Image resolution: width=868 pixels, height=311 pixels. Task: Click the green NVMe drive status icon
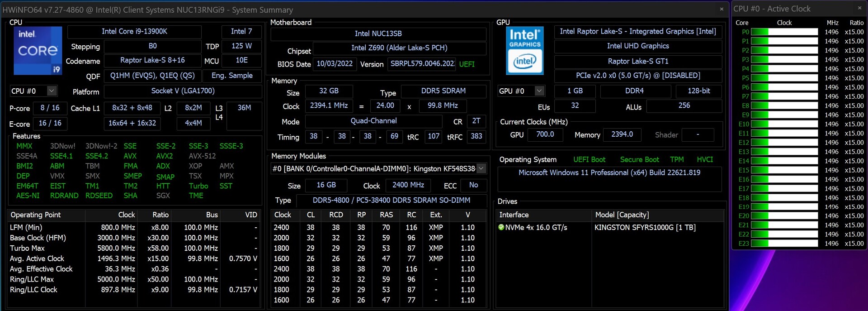pyautogui.click(x=501, y=227)
